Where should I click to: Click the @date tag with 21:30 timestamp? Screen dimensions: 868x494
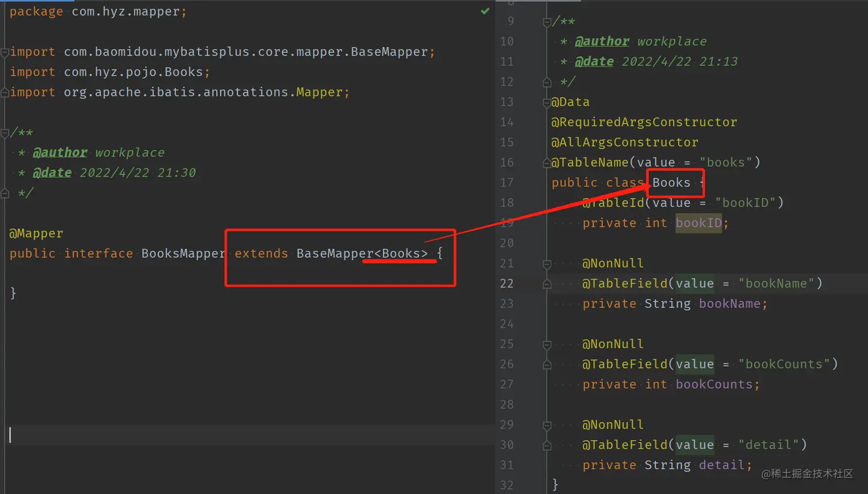[x=52, y=173]
